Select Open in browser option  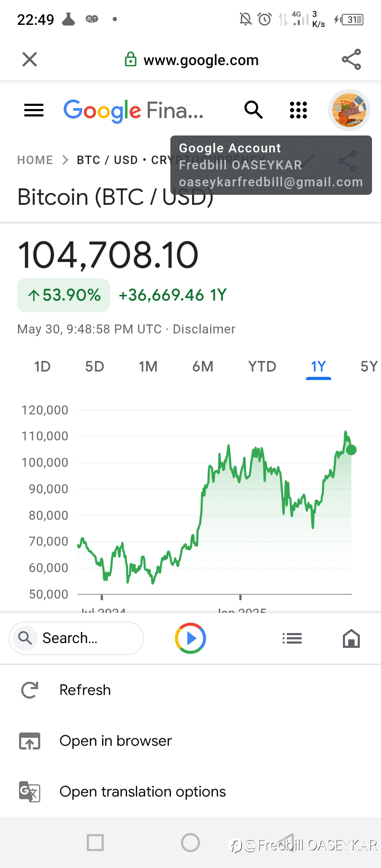115,741
